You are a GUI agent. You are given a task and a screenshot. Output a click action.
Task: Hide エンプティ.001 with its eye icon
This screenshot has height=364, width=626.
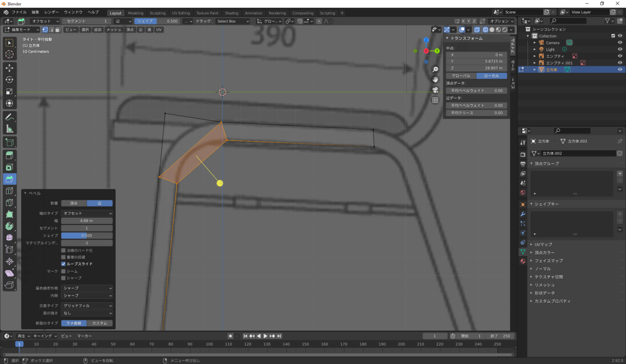620,63
